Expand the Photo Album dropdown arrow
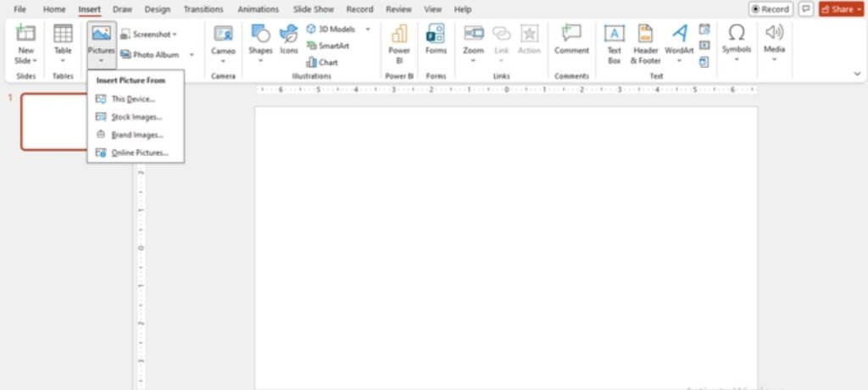868x390 pixels. 192,55
